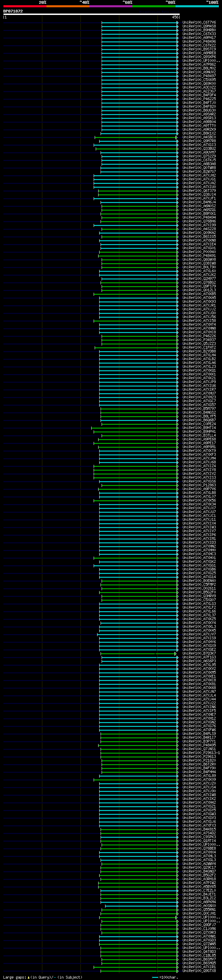Click UniRef100_B4FTJ0 label
This screenshot has height=980, width=222.
coord(199,103)
